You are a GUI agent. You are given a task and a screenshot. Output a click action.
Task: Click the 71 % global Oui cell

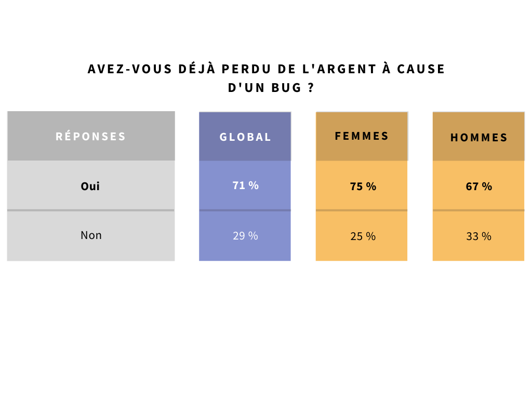[x=245, y=185]
